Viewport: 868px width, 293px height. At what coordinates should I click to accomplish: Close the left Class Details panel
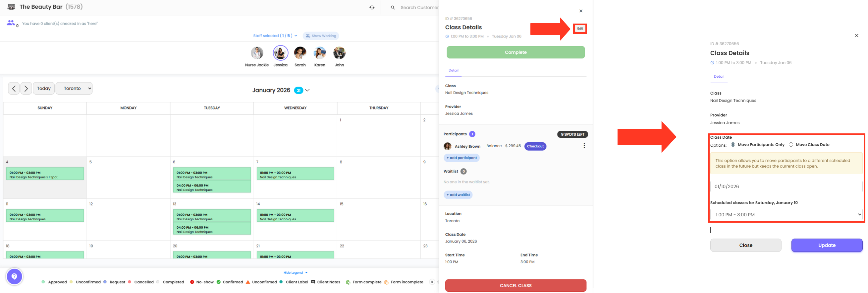581,11
